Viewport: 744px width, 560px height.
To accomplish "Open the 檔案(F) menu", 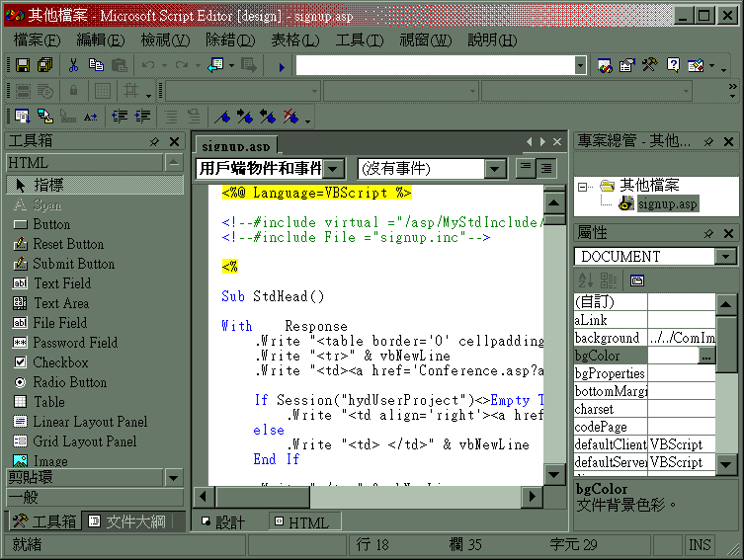I will click(x=37, y=40).
